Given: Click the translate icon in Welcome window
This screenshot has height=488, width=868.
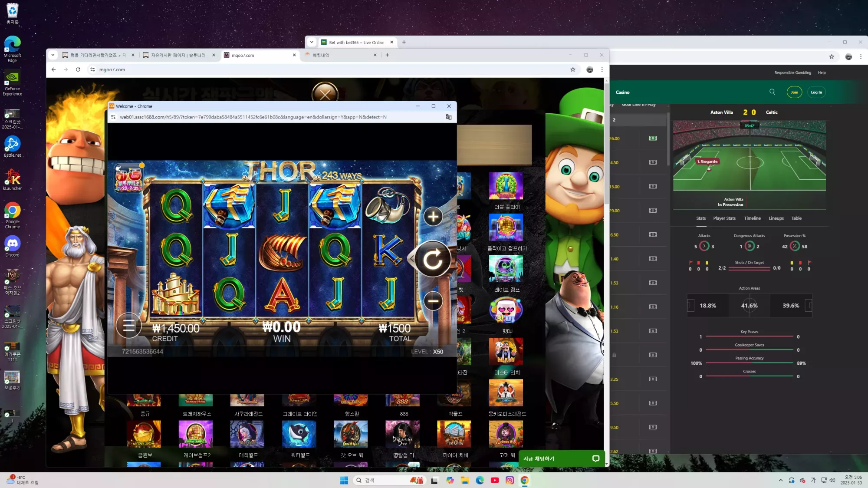Looking at the screenshot, I should tap(449, 117).
